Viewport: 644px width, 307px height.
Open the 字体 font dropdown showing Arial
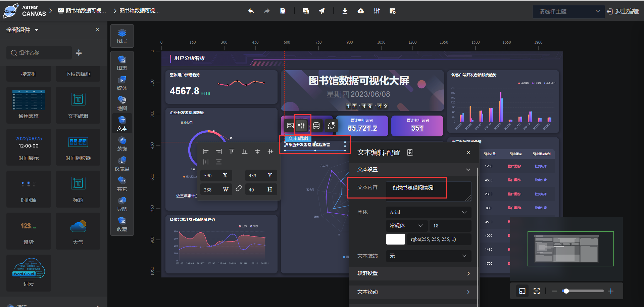(428, 212)
